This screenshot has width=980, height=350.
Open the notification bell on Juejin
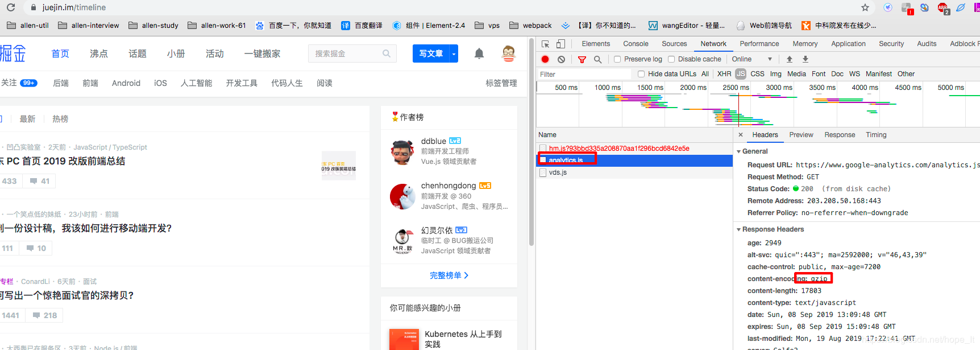[479, 53]
